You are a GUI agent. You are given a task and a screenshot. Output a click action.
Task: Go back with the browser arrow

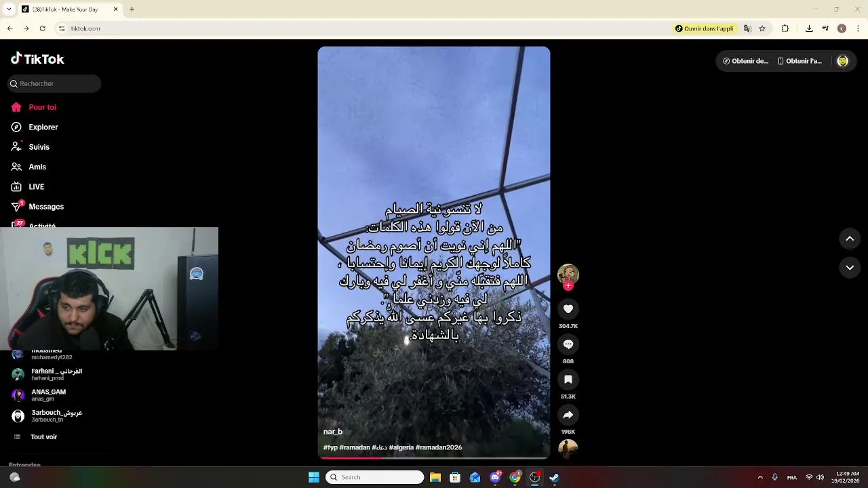tap(10, 28)
